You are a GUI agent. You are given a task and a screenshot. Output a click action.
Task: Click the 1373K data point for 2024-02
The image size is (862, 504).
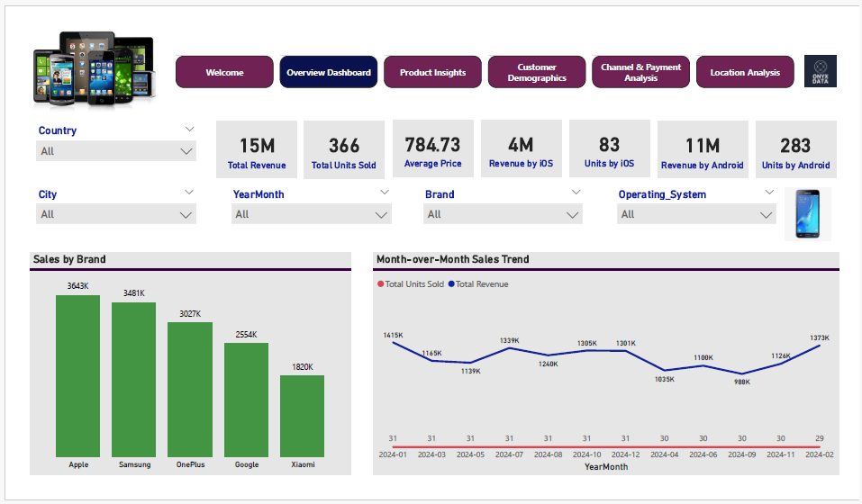[820, 346]
